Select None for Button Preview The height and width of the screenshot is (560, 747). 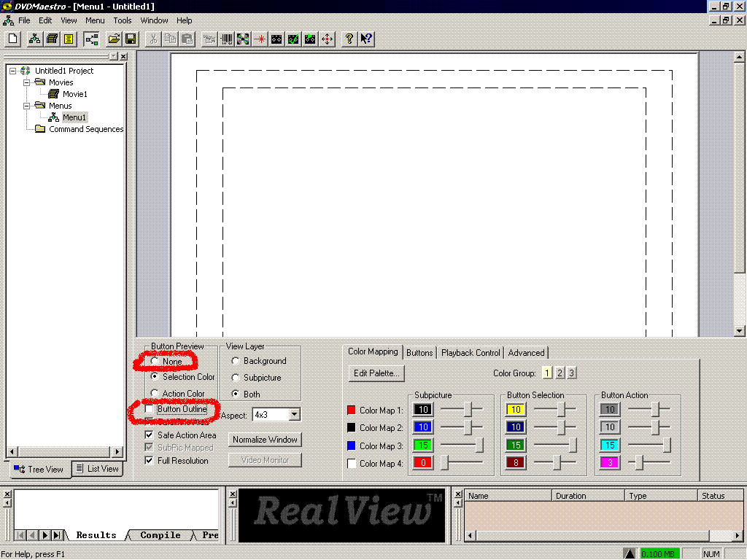[155, 362]
